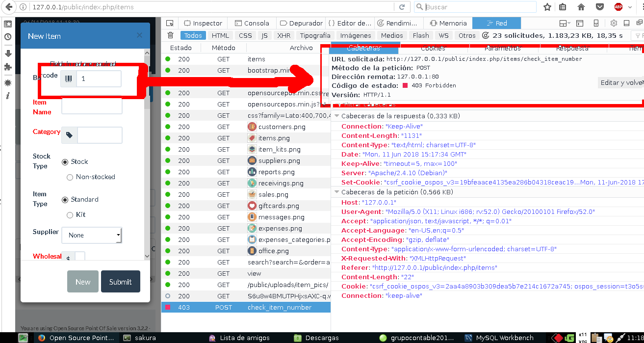Select the Standard item type radio

point(65,199)
